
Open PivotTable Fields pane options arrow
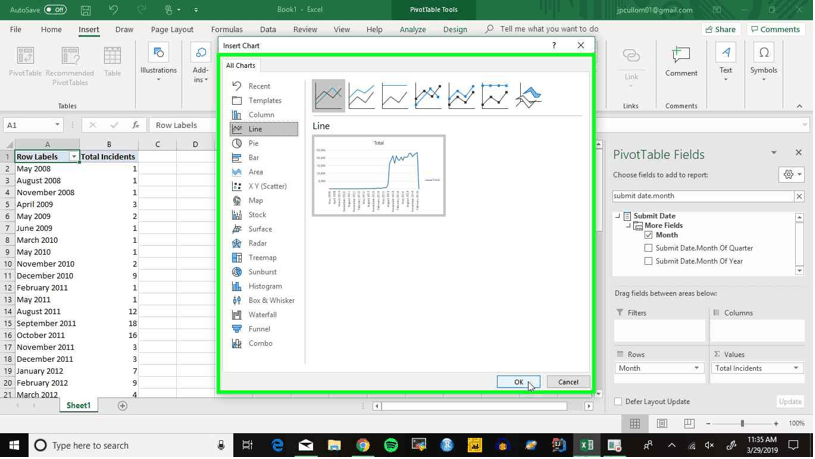[x=774, y=153]
